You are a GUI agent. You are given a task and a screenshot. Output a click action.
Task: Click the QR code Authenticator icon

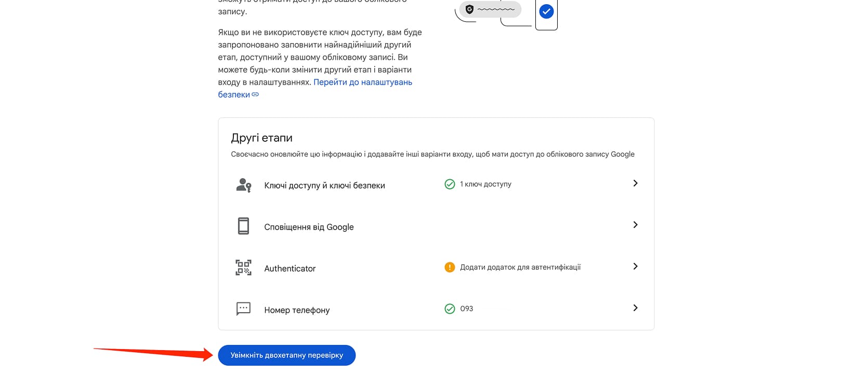243,268
